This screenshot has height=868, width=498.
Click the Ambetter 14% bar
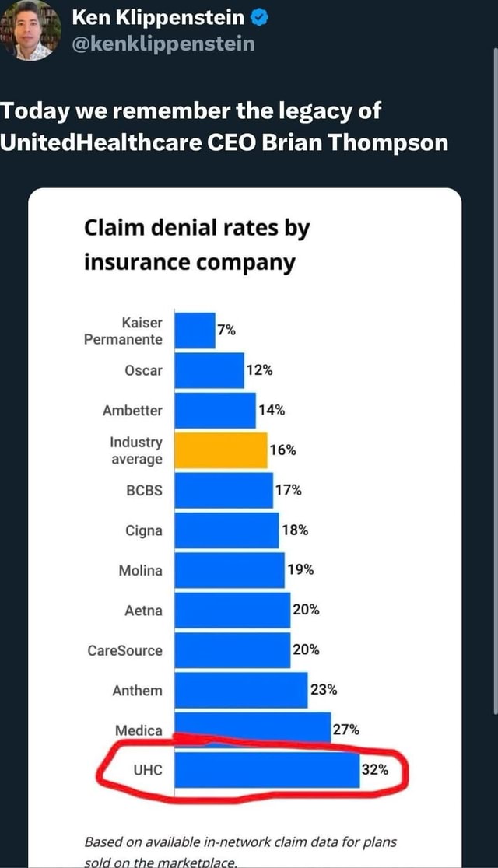click(216, 410)
